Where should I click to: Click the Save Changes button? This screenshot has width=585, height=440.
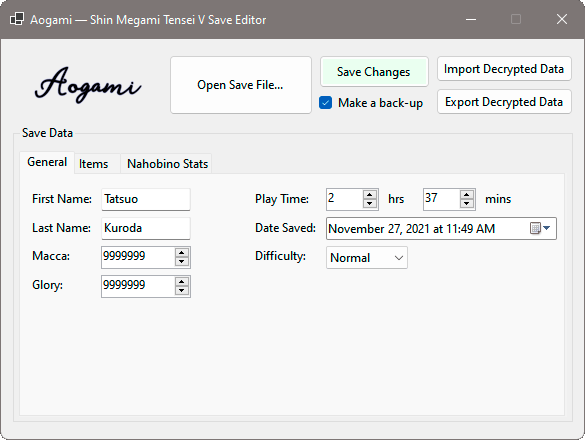pos(374,72)
